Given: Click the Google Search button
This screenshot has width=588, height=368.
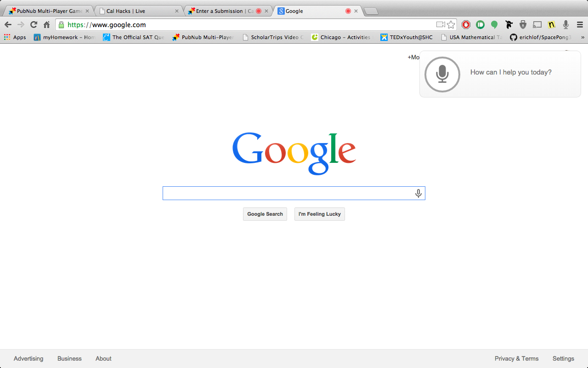Looking at the screenshot, I should [265, 214].
